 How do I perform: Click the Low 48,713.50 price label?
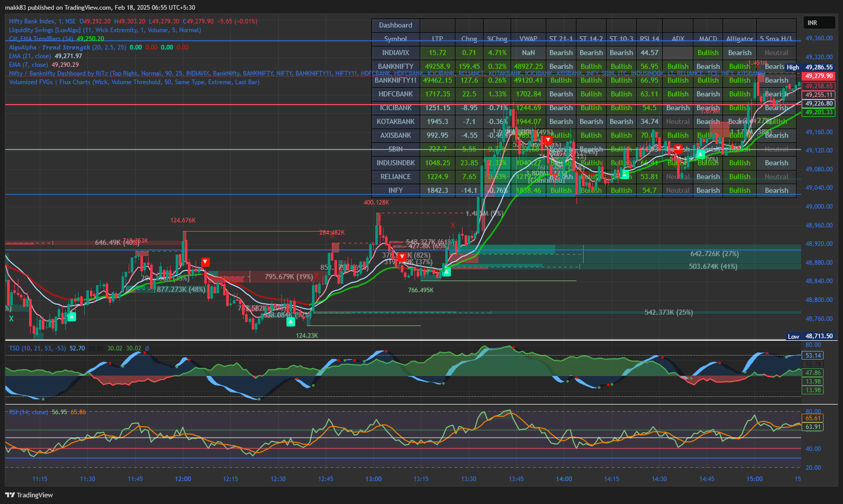pos(811,336)
